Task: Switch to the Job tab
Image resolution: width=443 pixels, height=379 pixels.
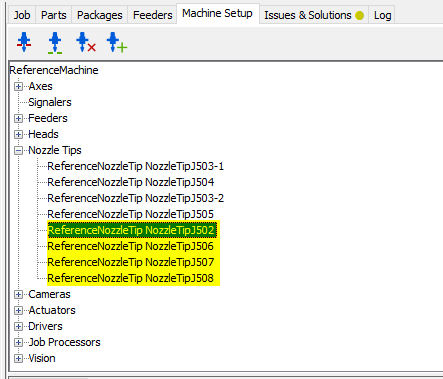Action: coord(22,15)
